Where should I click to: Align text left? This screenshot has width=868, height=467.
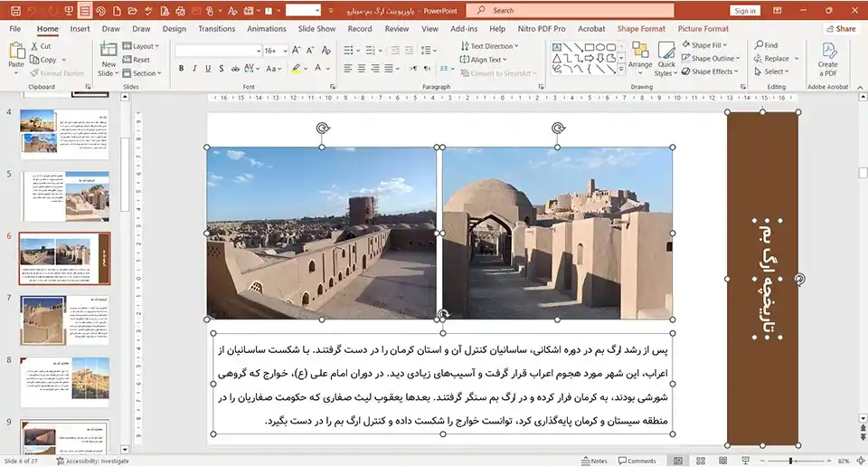point(347,68)
